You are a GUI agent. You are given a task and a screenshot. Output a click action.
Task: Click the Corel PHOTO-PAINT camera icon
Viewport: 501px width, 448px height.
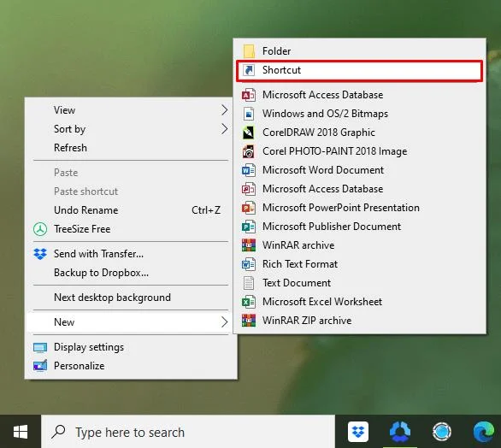249,151
